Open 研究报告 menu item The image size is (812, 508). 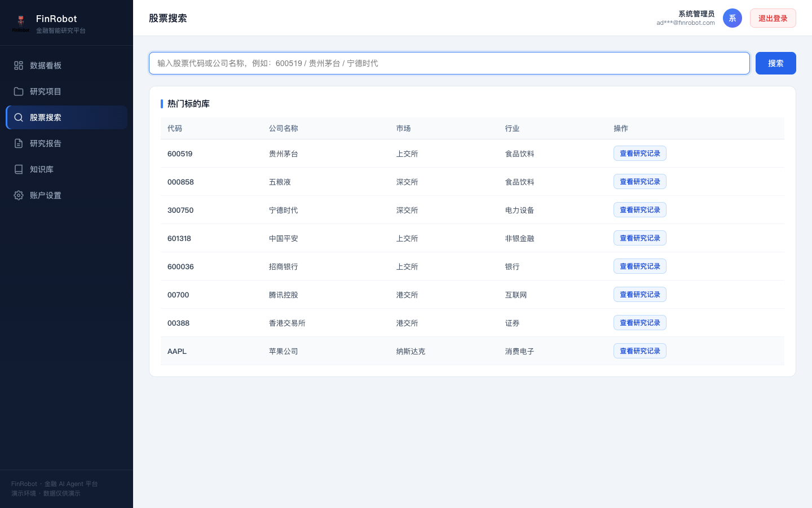[x=67, y=143]
